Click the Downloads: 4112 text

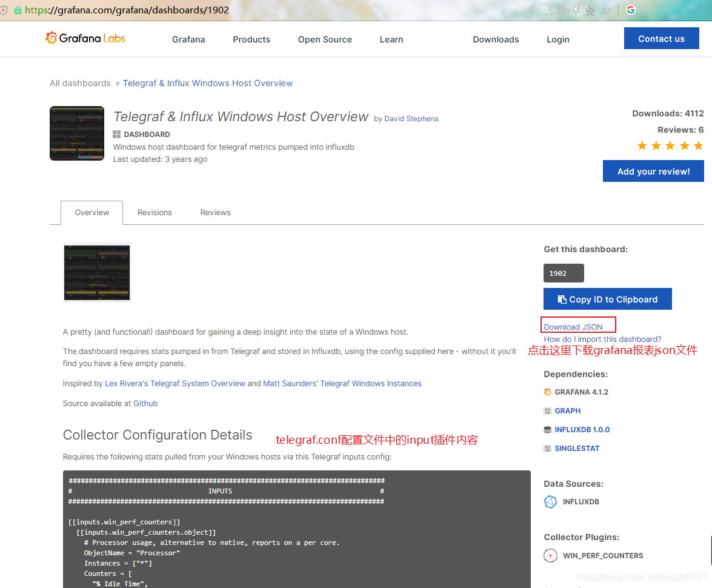(668, 113)
